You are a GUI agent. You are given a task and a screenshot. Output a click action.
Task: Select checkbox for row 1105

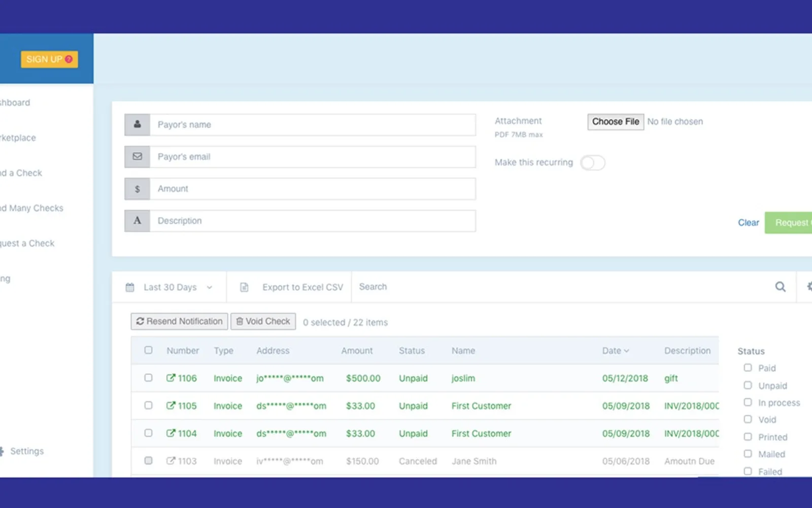point(148,405)
